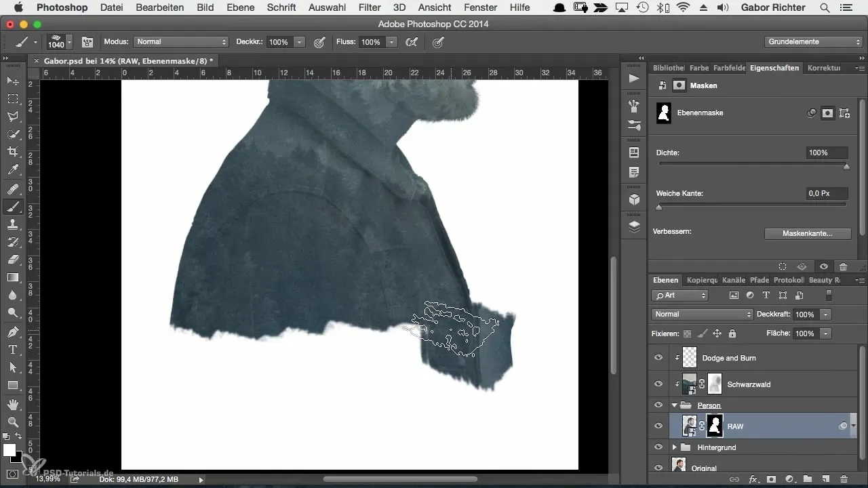Toggle lock all padlock icon
The height and width of the screenshot is (488, 868).
pos(732,333)
